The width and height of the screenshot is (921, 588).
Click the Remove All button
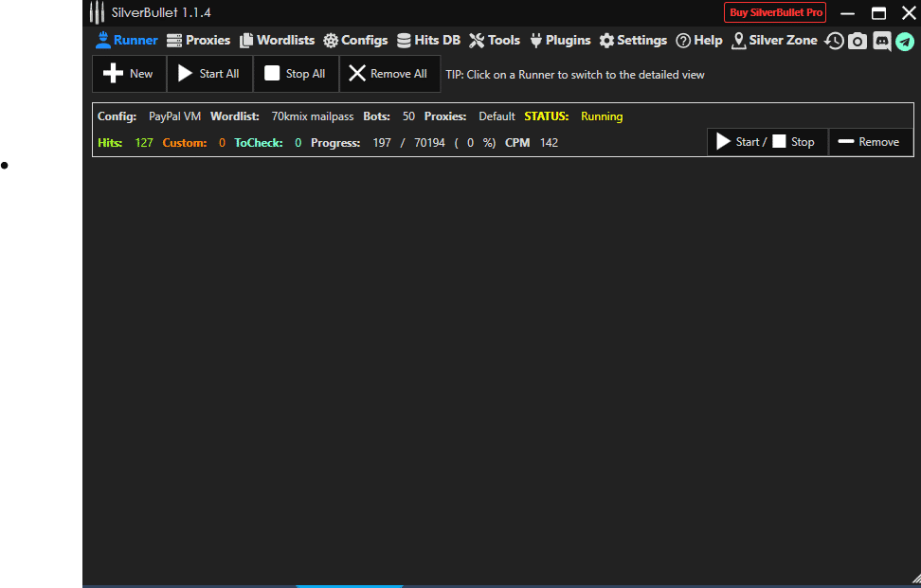tap(389, 73)
